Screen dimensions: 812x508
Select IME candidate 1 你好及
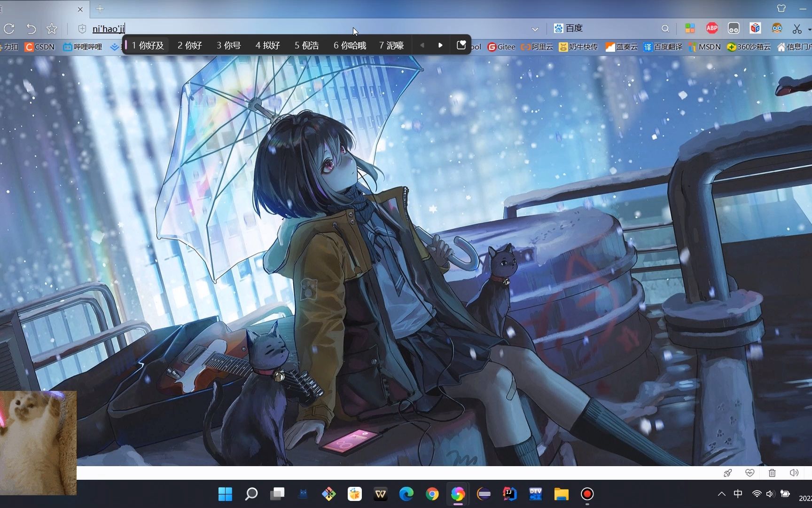point(148,45)
